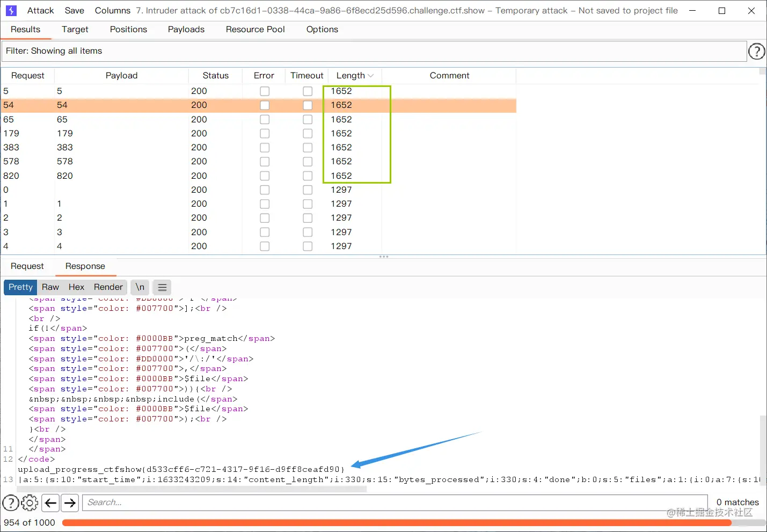Open the Filter: Showing all items bar

[x=374, y=51]
